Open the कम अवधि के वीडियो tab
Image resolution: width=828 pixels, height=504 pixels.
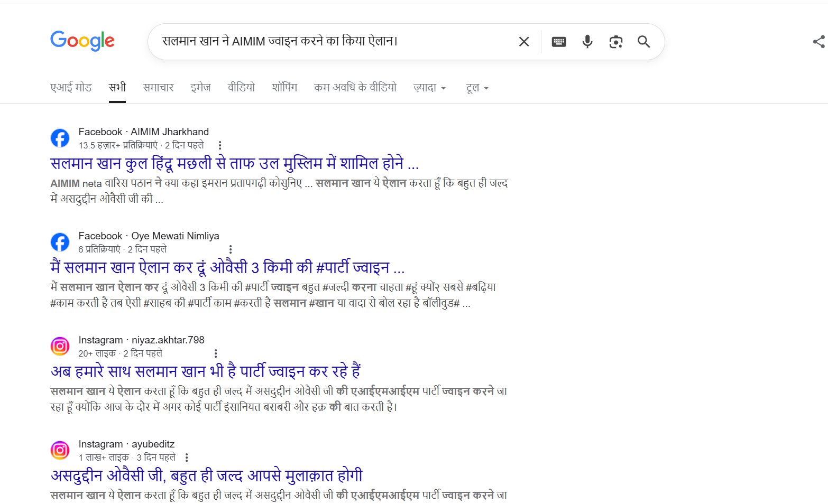point(355,87)
